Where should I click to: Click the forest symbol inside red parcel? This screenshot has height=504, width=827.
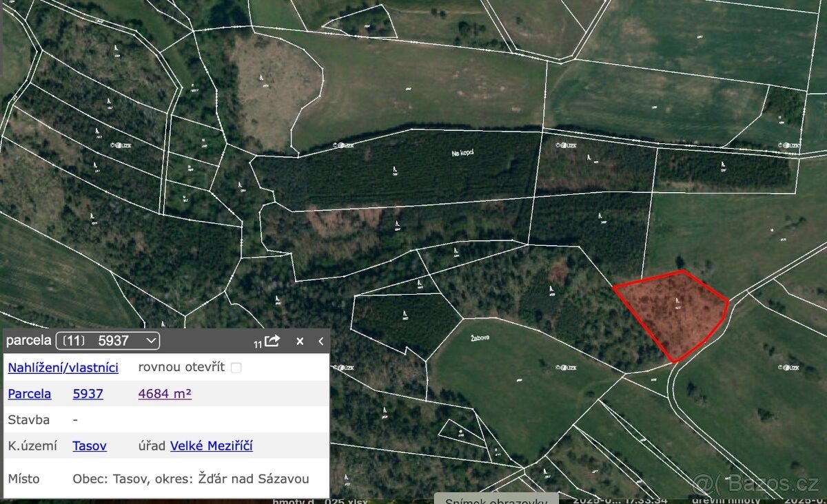click(678, 302)
